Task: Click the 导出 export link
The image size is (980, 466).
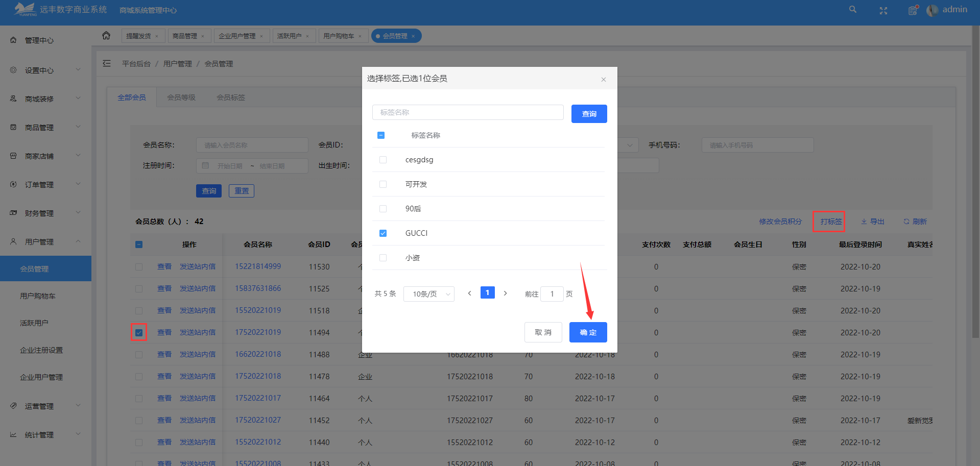Action: pos(872,222)
